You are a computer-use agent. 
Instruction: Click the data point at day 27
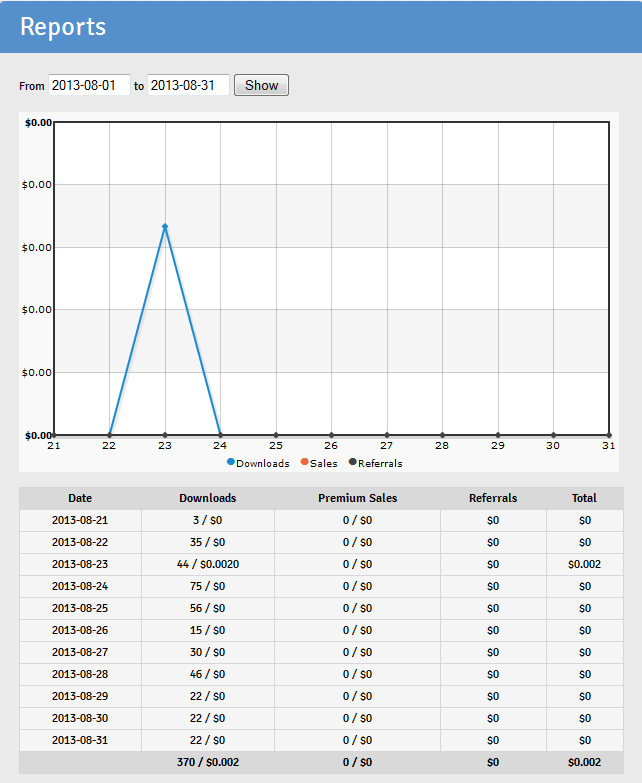(387, 435)
